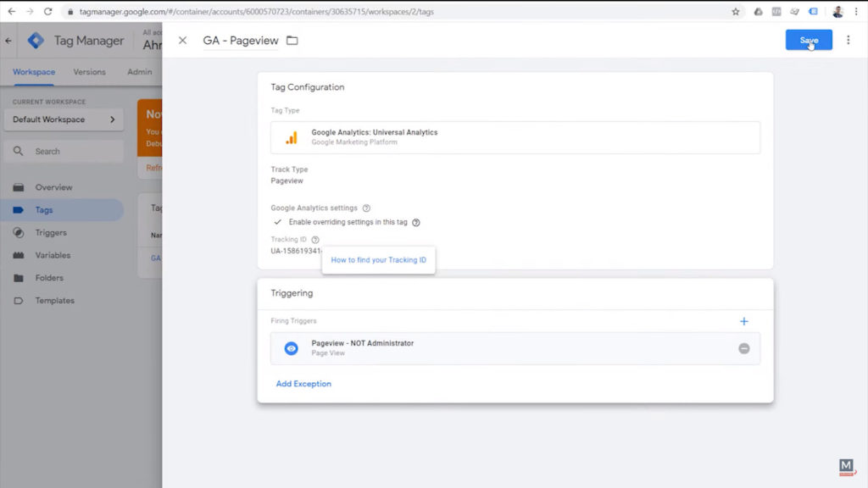Screen dimensions: 868x488
Task: Switch to the Versions tab
Action: [x=91, y=72]
